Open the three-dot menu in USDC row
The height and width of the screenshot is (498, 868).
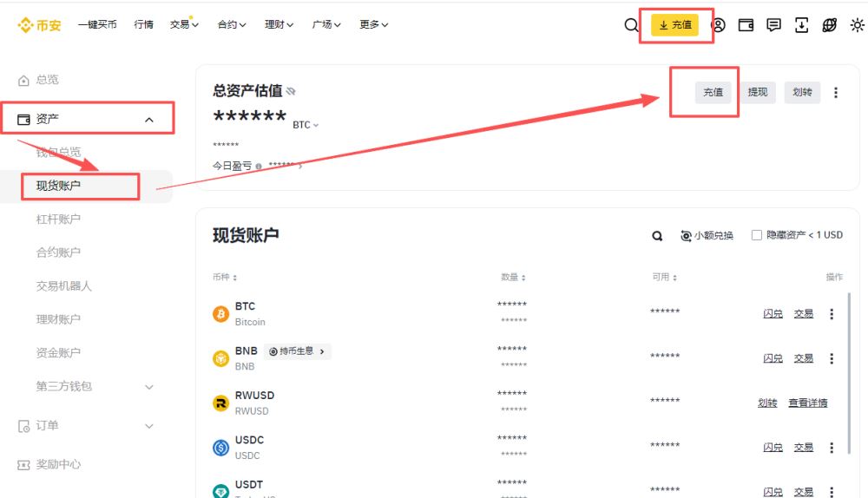(x=832, y=447)
